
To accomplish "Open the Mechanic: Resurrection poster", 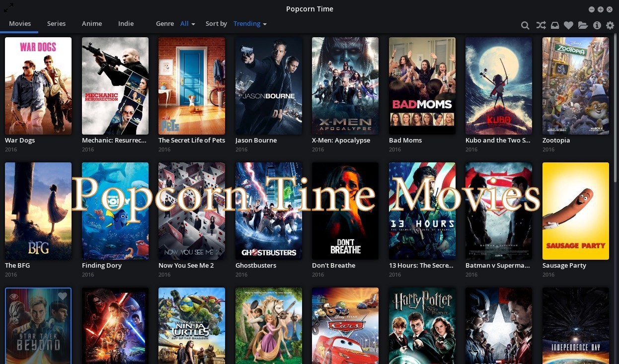I will (115, 86).
